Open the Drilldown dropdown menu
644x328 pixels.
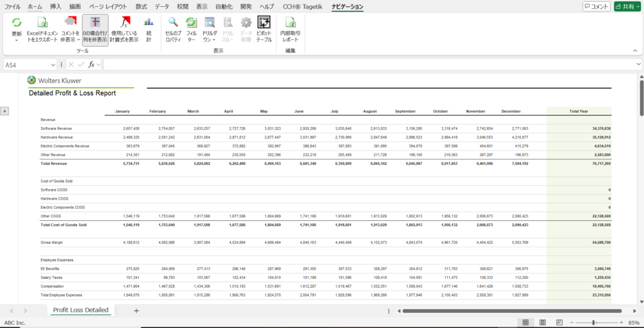[210, 39]
